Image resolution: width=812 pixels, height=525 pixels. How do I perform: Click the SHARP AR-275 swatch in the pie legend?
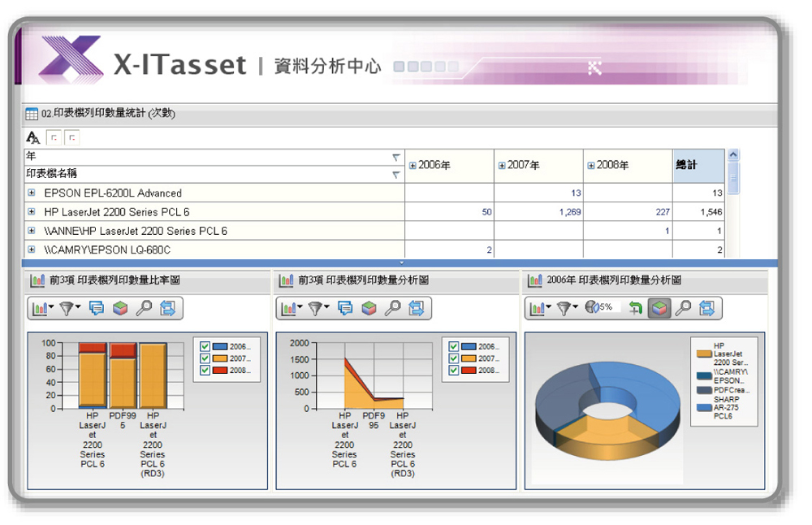point(704,408)
